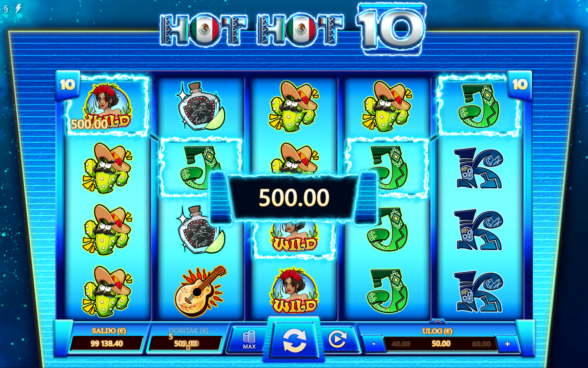Open the game rules paragraph icon
The height and width of the screenshot is (368, 588).
[x=6, y=9]
